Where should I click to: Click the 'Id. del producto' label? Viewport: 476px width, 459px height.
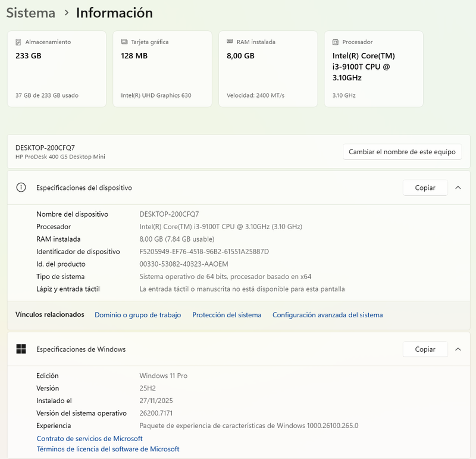pos(61,264)
